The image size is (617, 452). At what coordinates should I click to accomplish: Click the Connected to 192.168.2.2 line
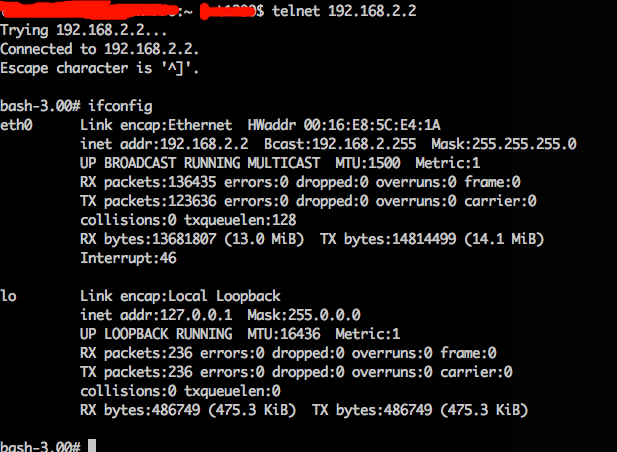click(100, 49)
